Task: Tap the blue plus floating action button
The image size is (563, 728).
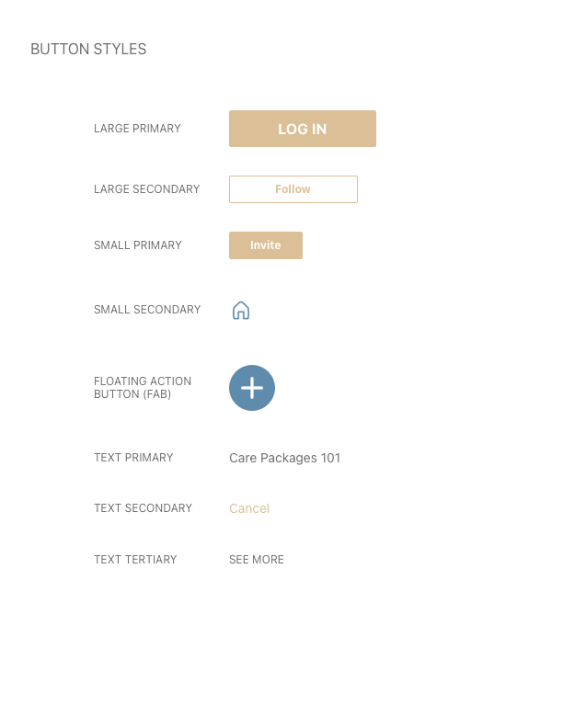Action: [252, 388]
